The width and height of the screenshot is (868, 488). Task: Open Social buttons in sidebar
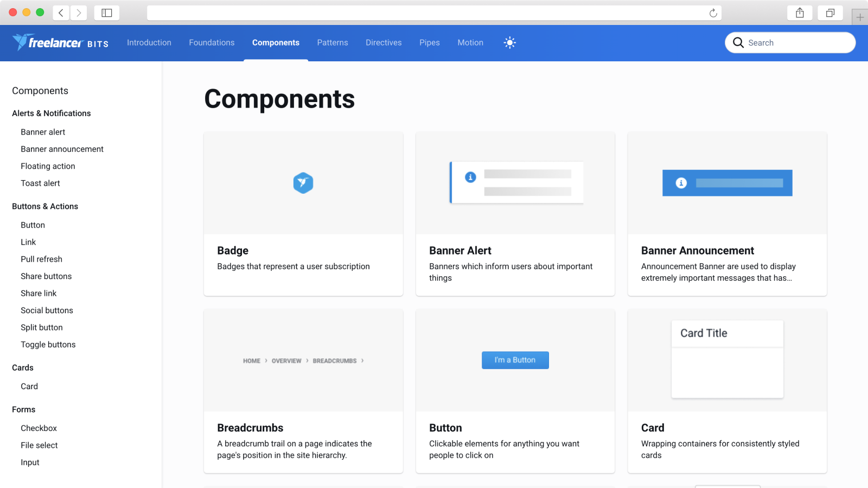[47, 310]
